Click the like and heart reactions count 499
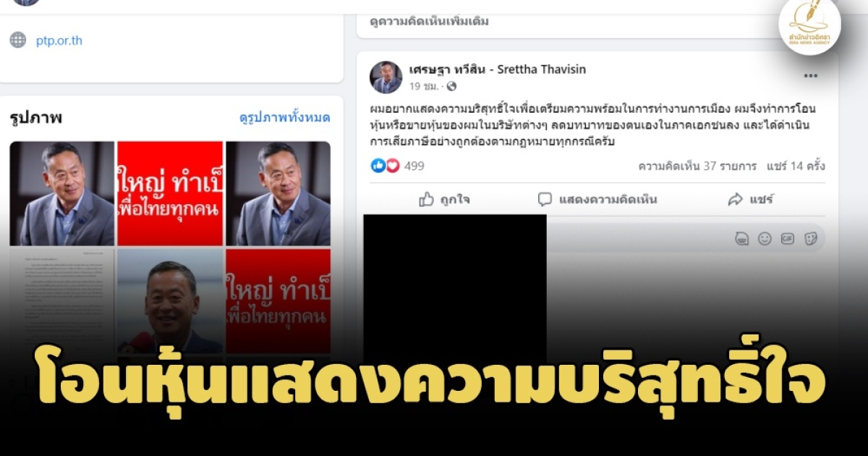Screen dimensions: 868x456 (x=397, y=166)
